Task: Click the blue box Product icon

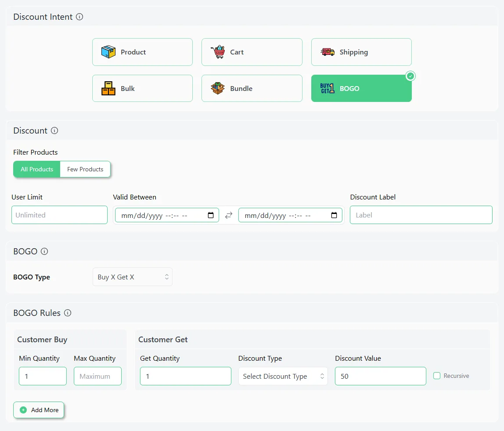Action: [x=108, y=52]
